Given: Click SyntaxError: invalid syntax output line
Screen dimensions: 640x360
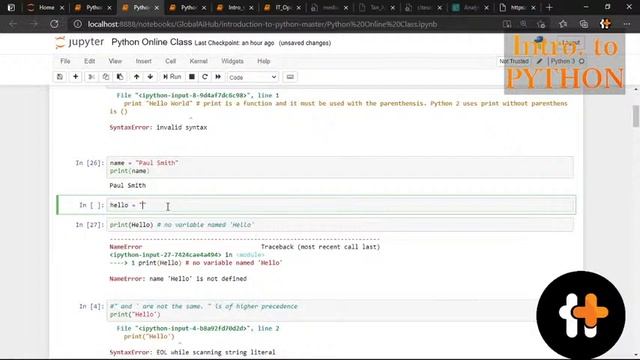Looking at the screenshot, I should [158, 127].
